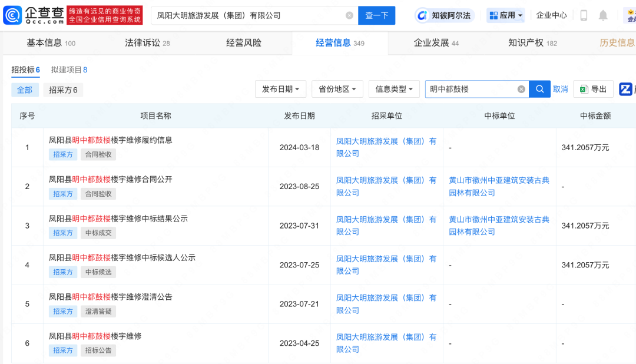The image size is (636, 364).
Task: Open 凤阳县明中都鼓楼楼宇维修履约信息 project
Action: point(110,140)
